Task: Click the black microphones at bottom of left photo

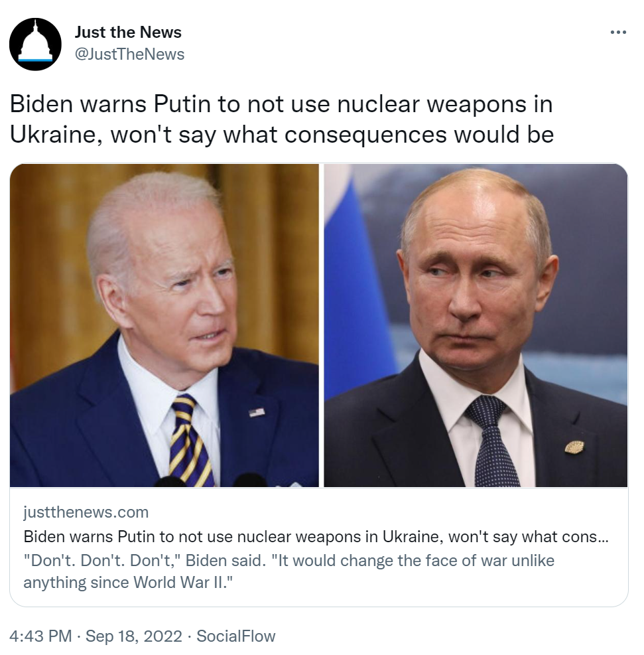Action: pos(211,480)
